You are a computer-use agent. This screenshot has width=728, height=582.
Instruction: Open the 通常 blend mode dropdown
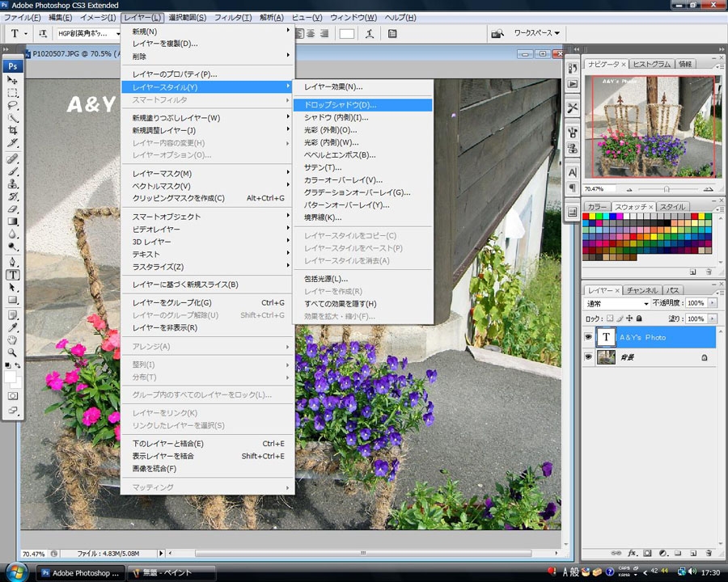coord(617,303)
